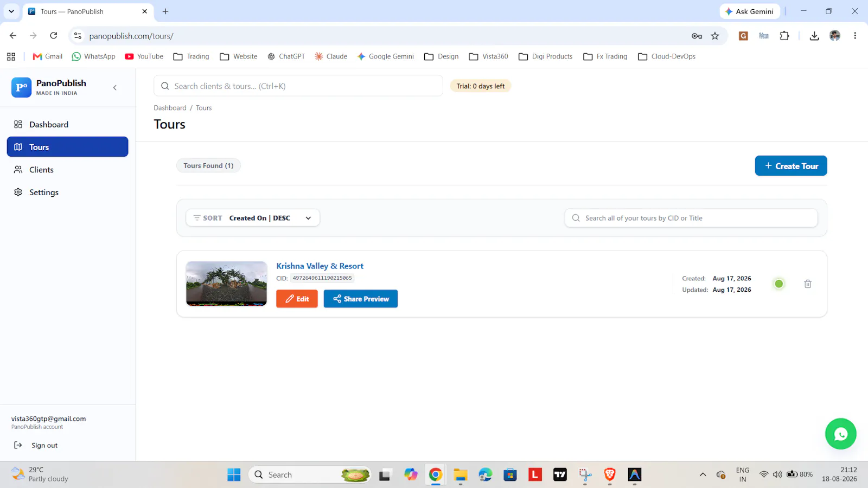Image resolution: width=868 pixels, height=488 pixels.
Task: Close the Tours — PanoPublish tab
Action: (x=144, y=11)
